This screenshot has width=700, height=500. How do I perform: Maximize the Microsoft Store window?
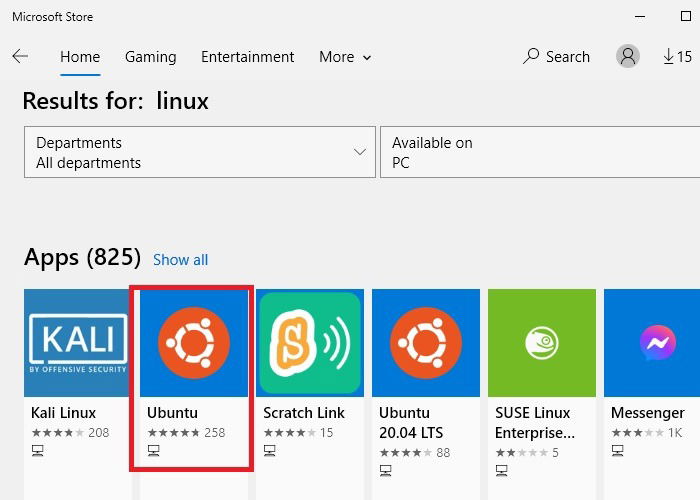tap(686, 17)
